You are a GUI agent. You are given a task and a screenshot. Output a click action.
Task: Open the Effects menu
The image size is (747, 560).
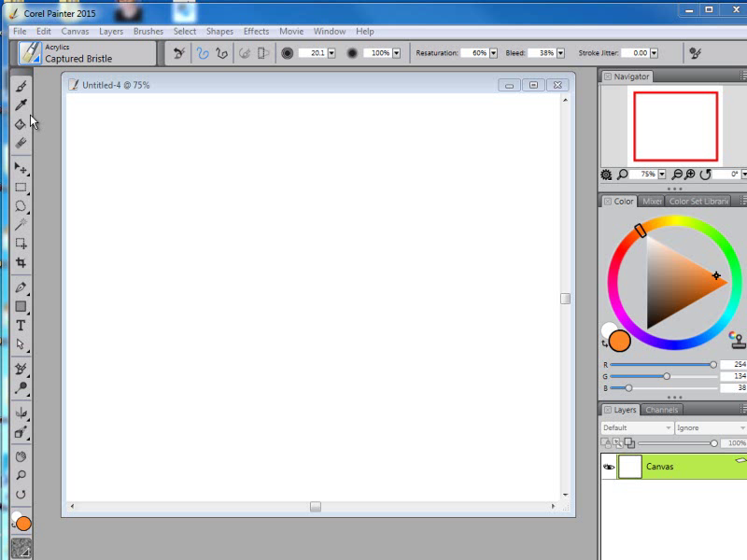tap(256, 31)
